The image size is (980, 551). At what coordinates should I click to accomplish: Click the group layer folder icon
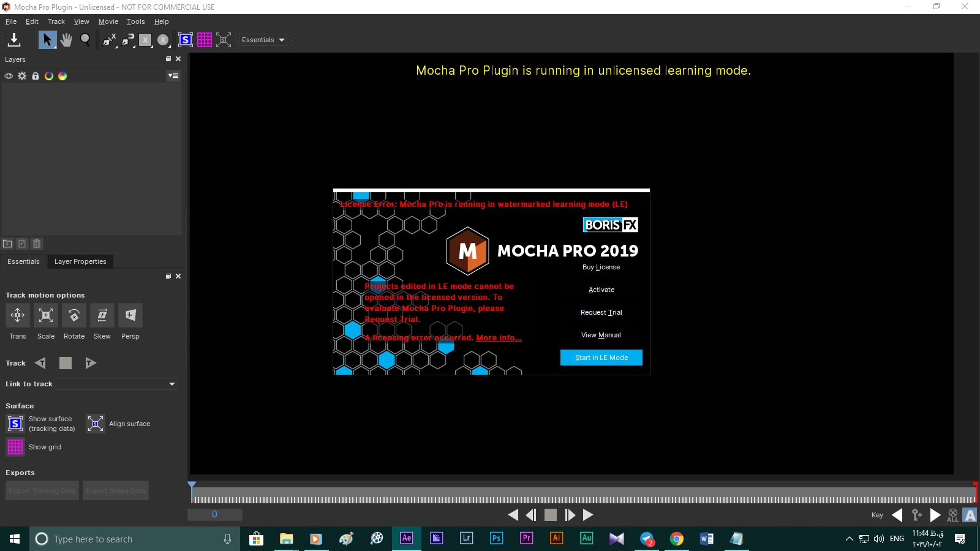tap(7, 244)
